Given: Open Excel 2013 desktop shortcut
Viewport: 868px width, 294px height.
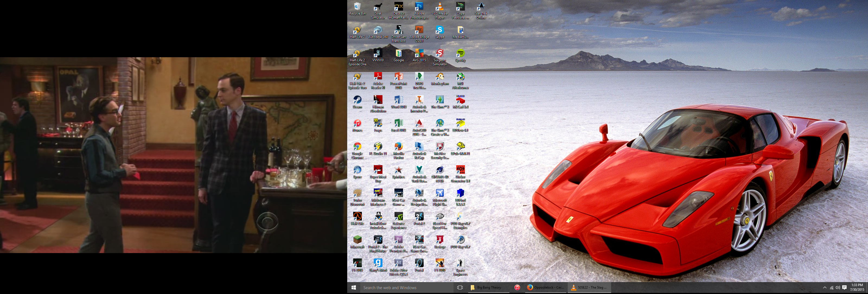Looking at the screenshot, I should coord(398,125).
